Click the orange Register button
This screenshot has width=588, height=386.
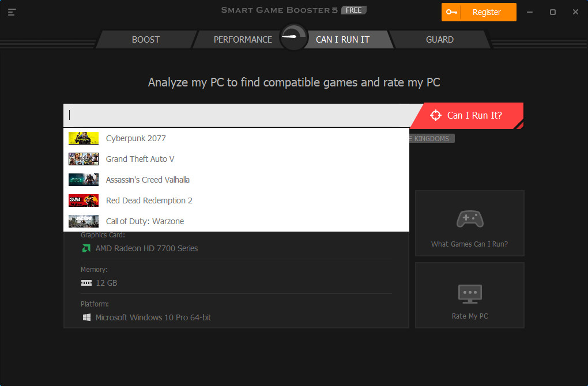click(486, 12)
